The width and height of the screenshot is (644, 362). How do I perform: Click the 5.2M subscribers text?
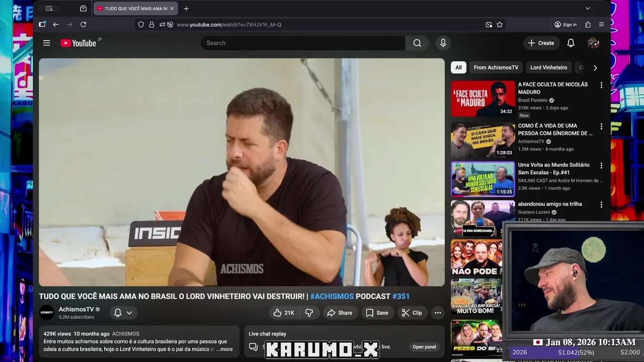tap(76, 317)
